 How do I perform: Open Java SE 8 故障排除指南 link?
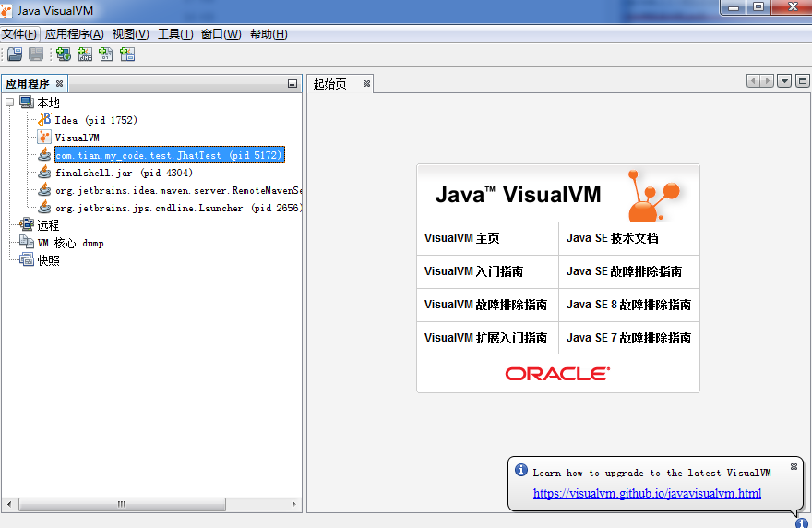(628, 305)
